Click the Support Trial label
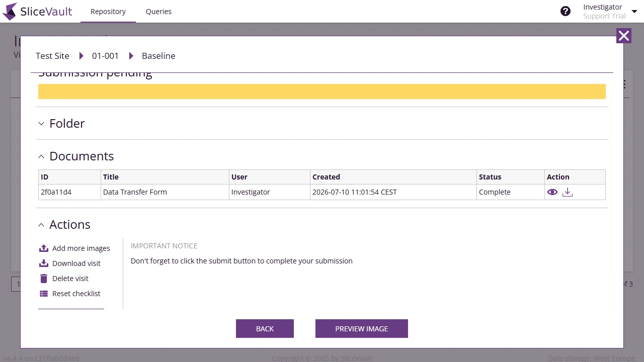The height and width of the screenshot is (362, 644). click(604, 16)
